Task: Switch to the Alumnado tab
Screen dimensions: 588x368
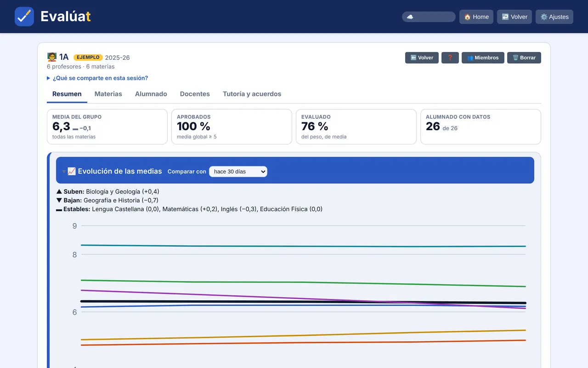Action: point(151,94)
